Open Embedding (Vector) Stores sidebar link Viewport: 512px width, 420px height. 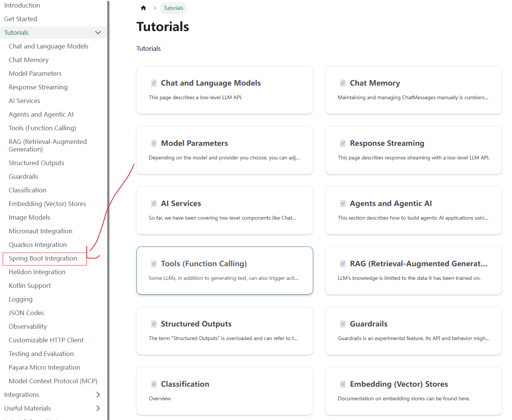point(47,204)
